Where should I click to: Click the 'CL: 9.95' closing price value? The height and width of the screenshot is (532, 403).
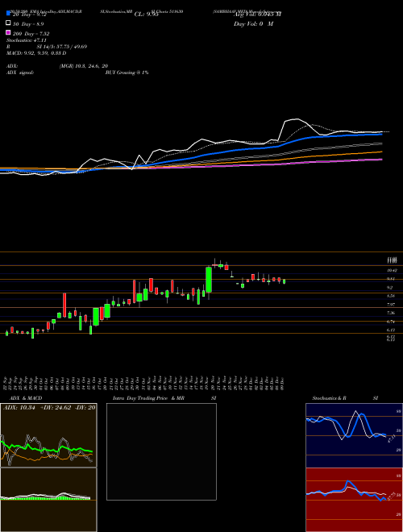click(147, 15)
